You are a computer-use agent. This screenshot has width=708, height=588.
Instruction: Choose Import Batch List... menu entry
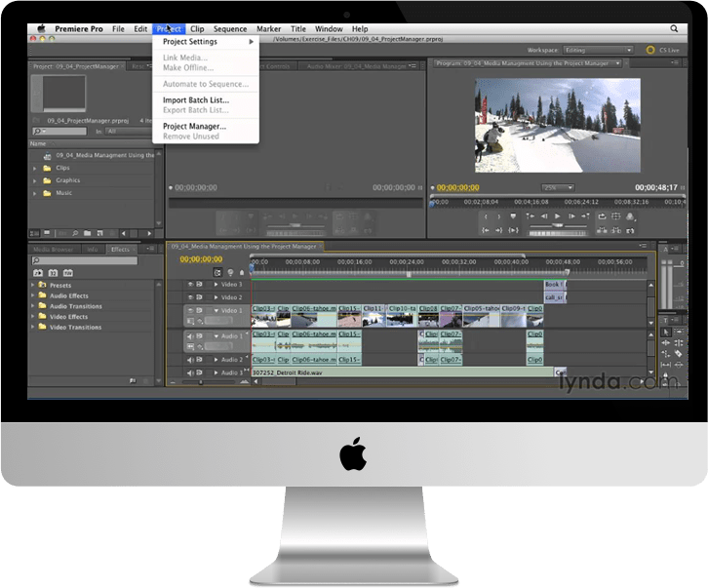point(196,100)
